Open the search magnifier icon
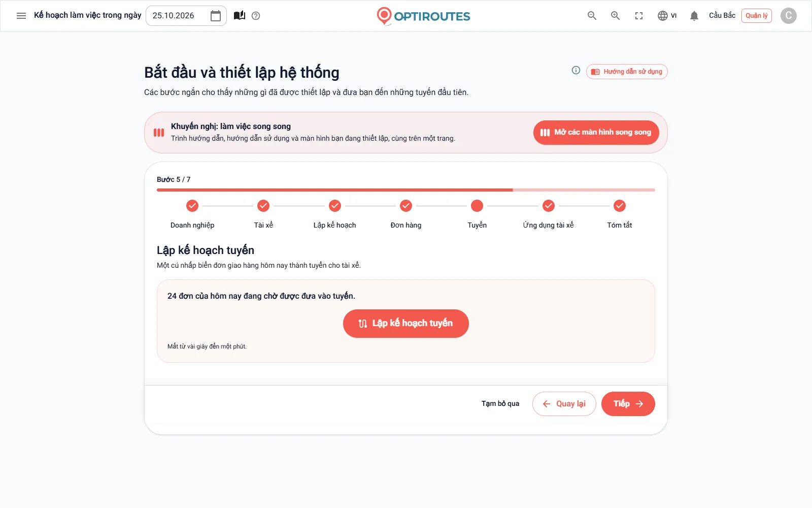Viewport: 812px width, 508px height. coord(592,16)
